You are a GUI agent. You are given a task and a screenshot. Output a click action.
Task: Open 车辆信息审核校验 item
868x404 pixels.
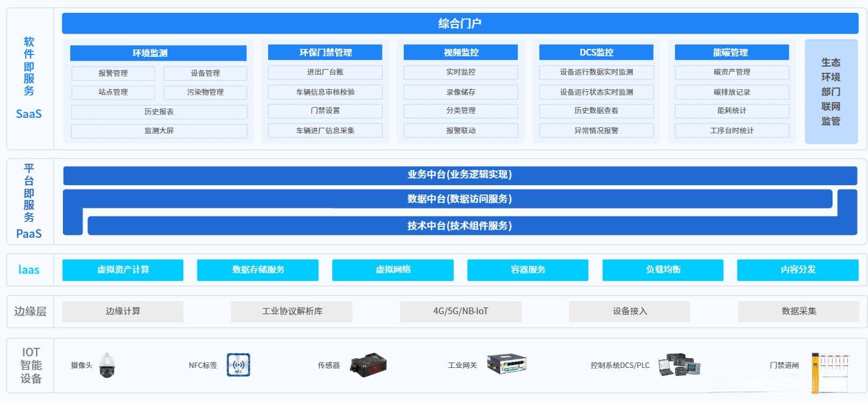325,92
